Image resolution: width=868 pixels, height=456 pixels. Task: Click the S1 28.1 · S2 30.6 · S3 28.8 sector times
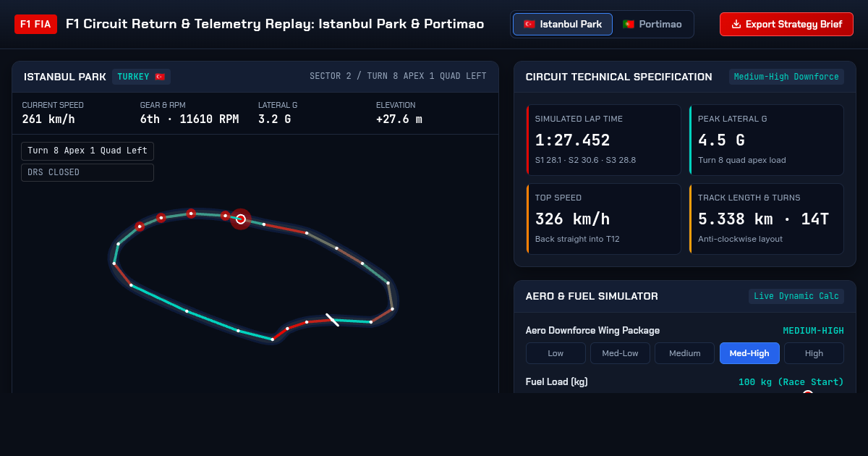pos(585,160)
